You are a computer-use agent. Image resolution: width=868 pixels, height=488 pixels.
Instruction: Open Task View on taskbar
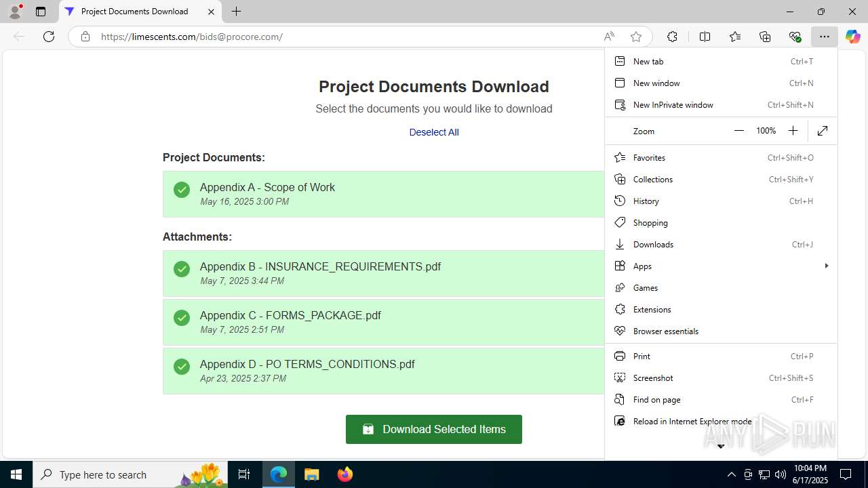pyautogui.click(x=244, y=474)
